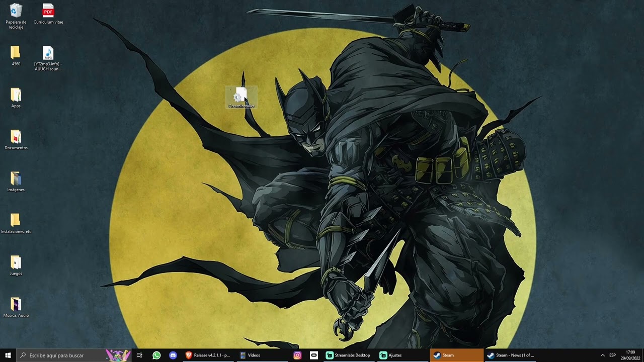Open the Task View taskbar button
The height and width of the screenshot is (362, 644).
pyautogui.click(x=139, y=355)
